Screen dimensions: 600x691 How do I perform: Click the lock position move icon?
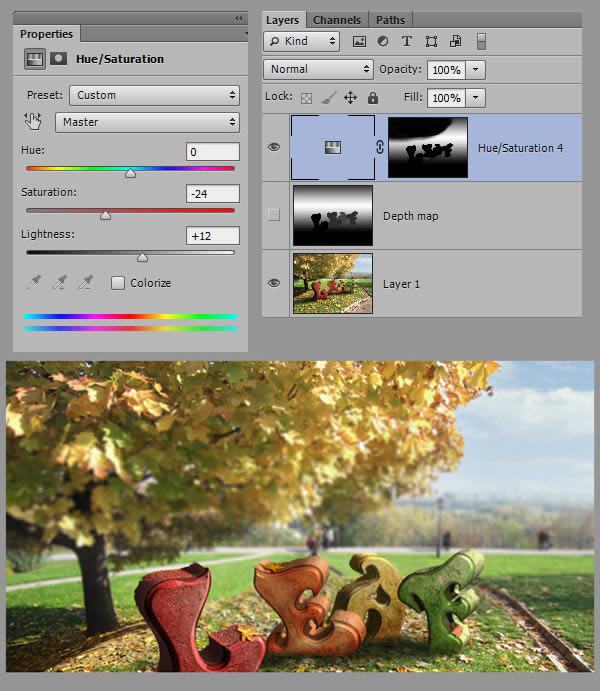click(350, 98)
